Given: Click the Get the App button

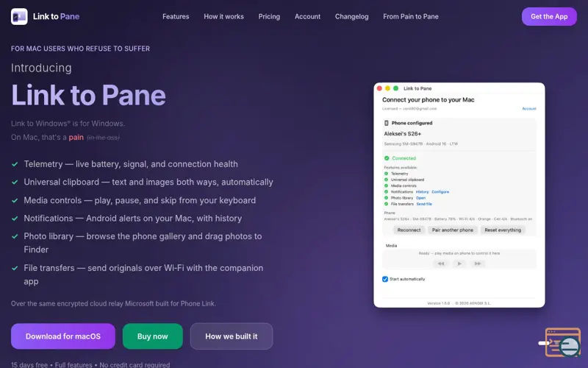Looking at the screenshot, I should click(x=549, y=16).
